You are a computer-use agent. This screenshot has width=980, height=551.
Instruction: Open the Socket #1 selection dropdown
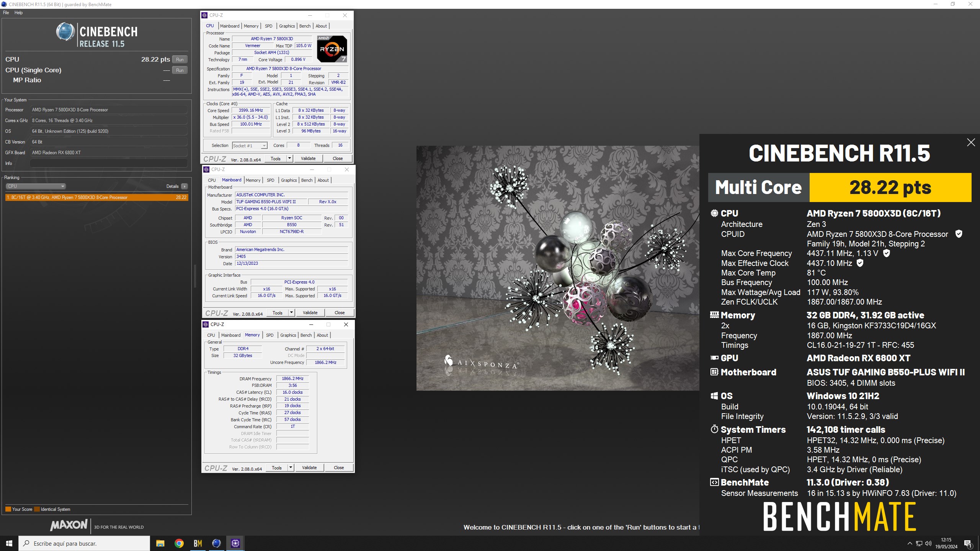250,145
